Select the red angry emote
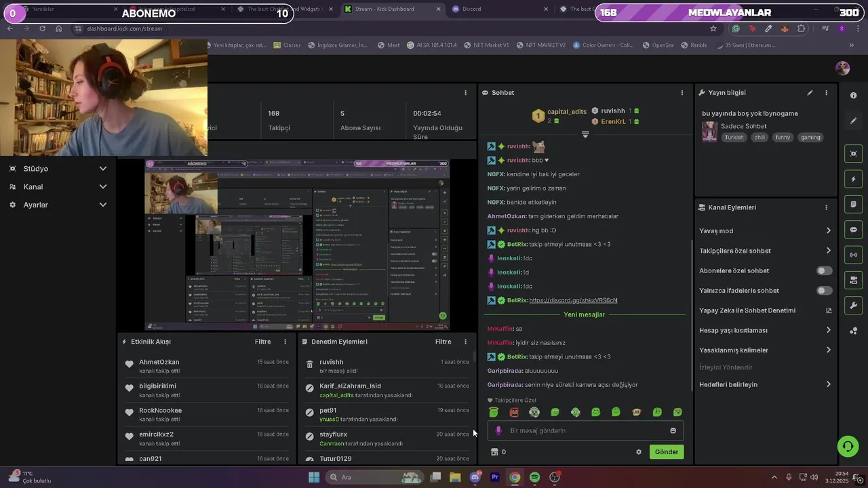Image resolution: width=868 pixels, height=488 pixels. tap(514, 412)
